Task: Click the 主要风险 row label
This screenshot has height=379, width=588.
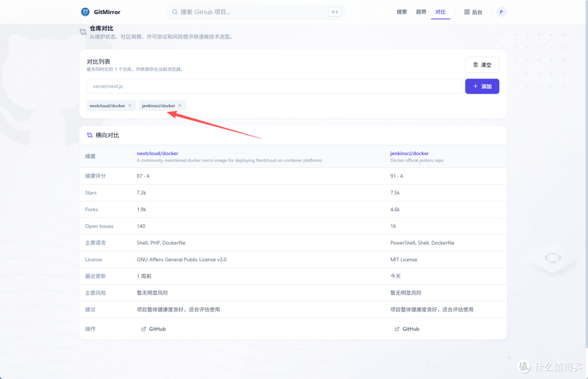Action: click(x=95, y=293)
